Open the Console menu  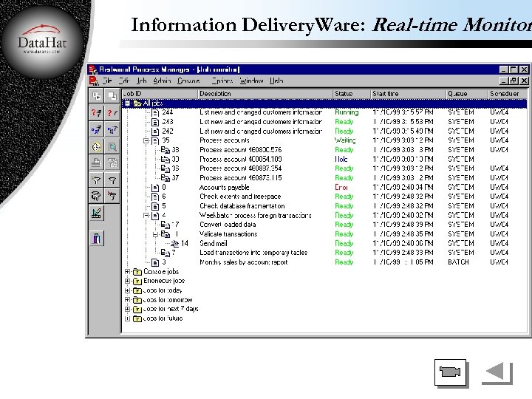click(x=188, y=81)
